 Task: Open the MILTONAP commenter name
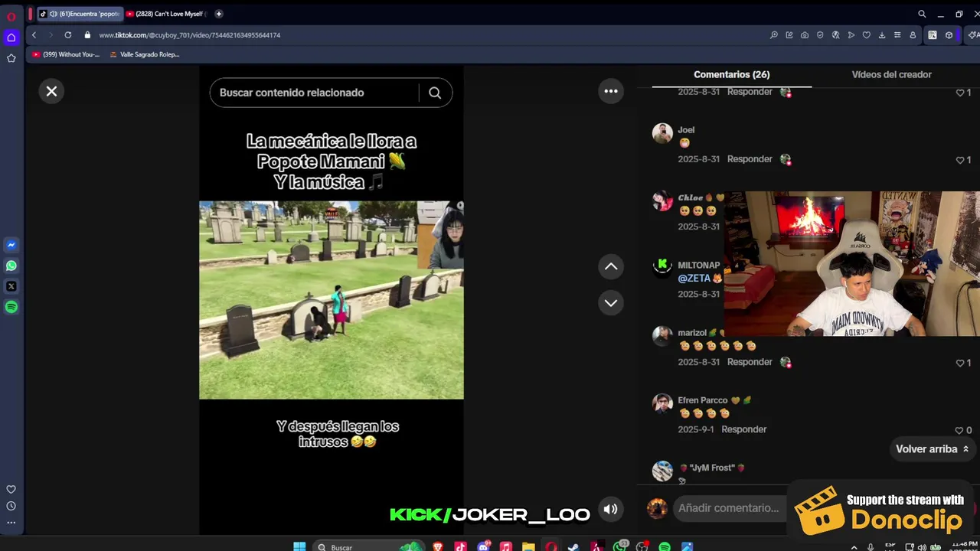click(x=698, y=265)
